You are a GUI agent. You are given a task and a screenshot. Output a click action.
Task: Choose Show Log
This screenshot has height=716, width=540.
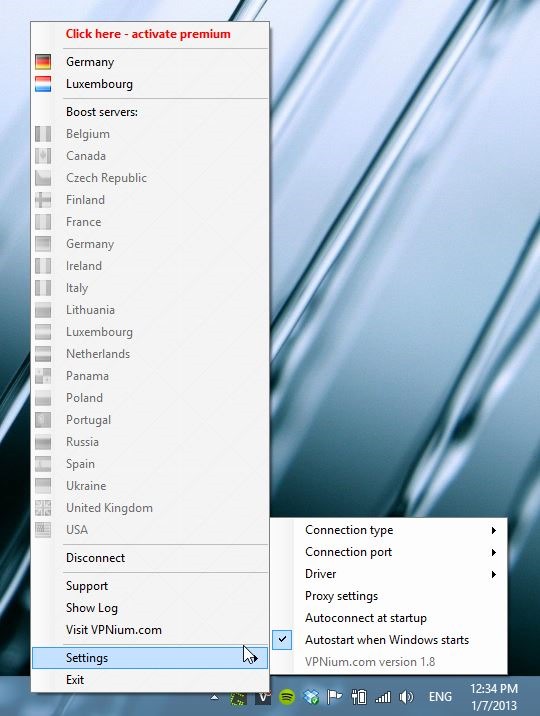(150, 608)
